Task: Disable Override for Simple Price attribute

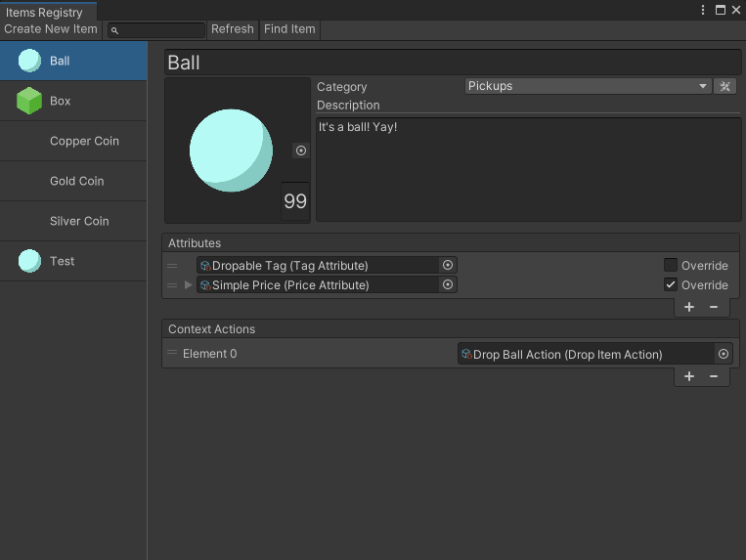Action: 671,285
